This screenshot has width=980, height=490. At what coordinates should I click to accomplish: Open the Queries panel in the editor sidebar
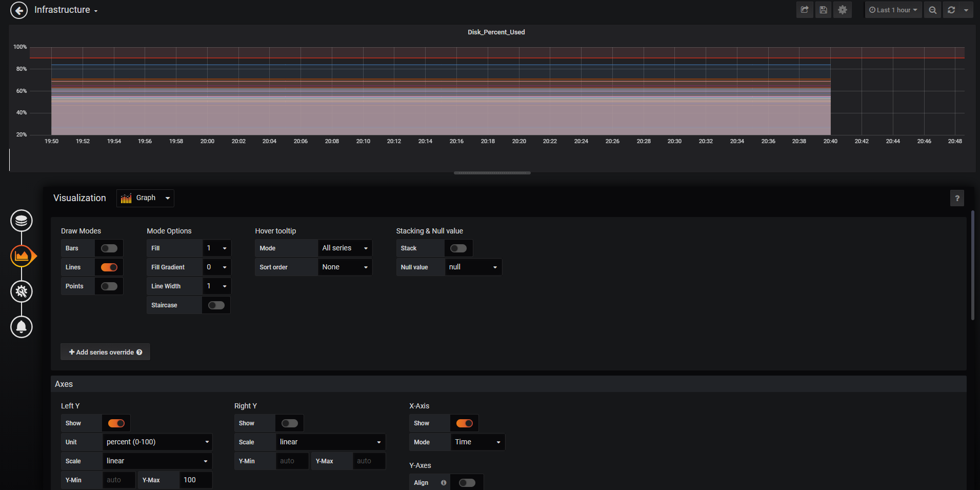(21, 221)
